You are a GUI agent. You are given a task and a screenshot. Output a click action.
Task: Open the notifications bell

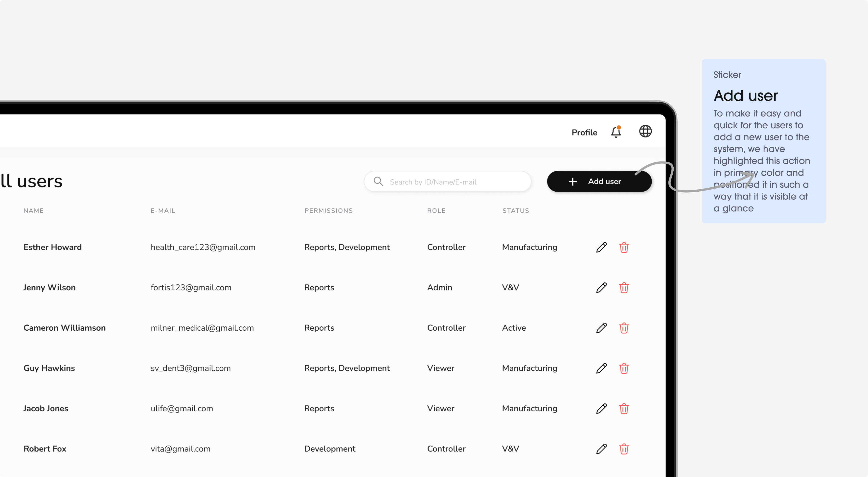pos(616,132)
